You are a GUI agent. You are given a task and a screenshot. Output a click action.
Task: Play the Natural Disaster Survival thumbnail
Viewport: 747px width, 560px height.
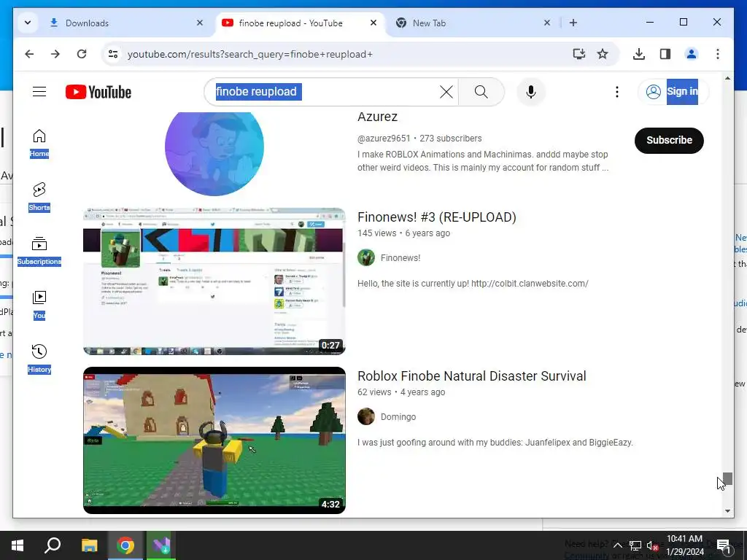tap(214, 440)
